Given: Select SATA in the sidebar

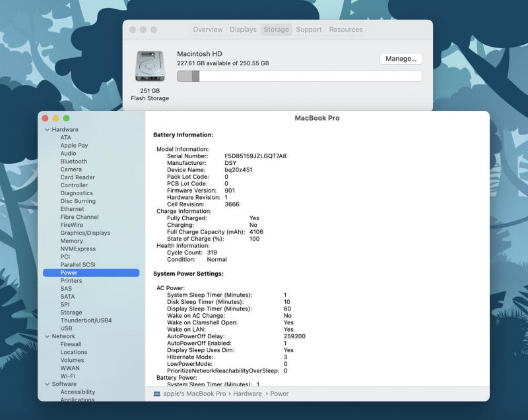Looking at the screenshot, I should point(67,297).
